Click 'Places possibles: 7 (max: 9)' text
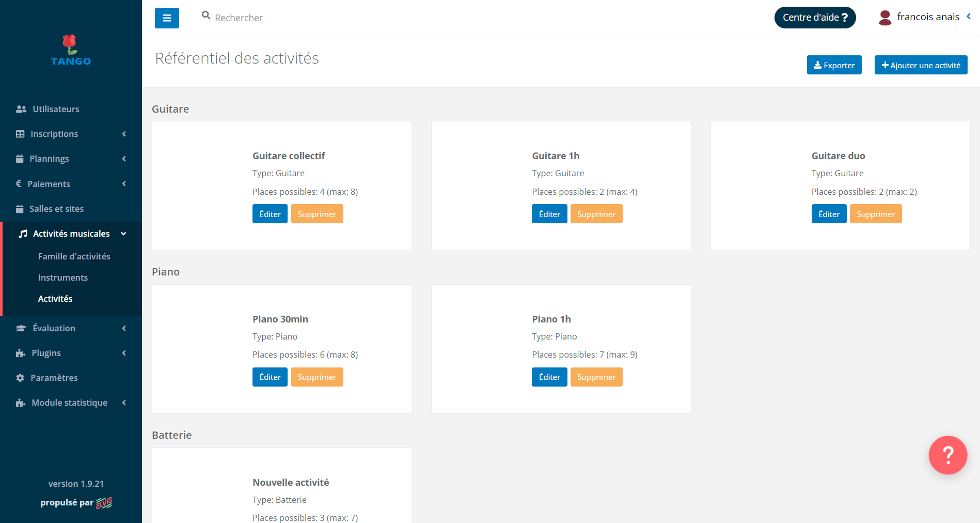This screenshot has height=523, width=980. click(x=585, y=355)
